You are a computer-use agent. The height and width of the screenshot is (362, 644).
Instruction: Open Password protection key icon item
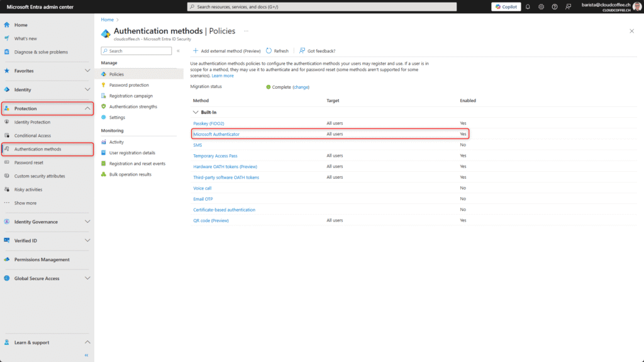coord(104,85)
